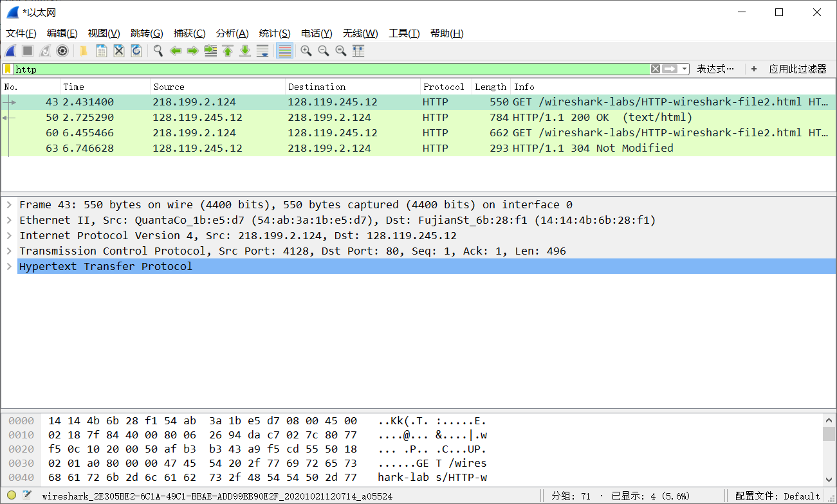Toggle packet list colorization
This screenshot has width=837, height=504.
coord(284,51)
